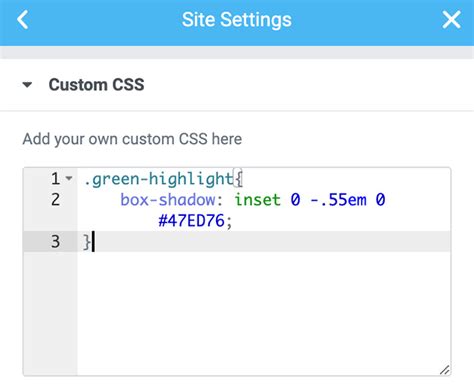Click 'Add your own custom CSS here' text
This screenshot has height=391, width=474.
pos(132,139)
